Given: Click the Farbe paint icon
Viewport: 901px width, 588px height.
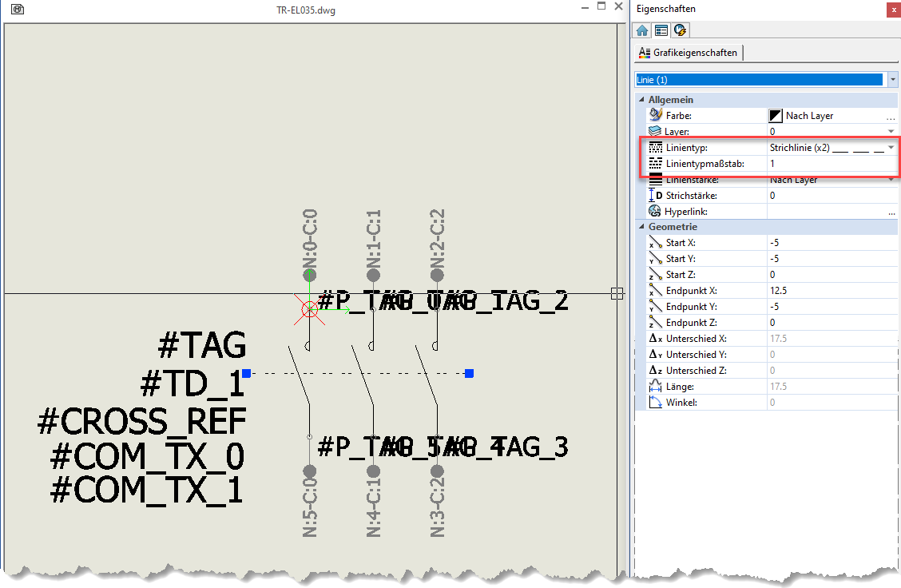Looking at the screenshot, I should [x=657, y=116].
